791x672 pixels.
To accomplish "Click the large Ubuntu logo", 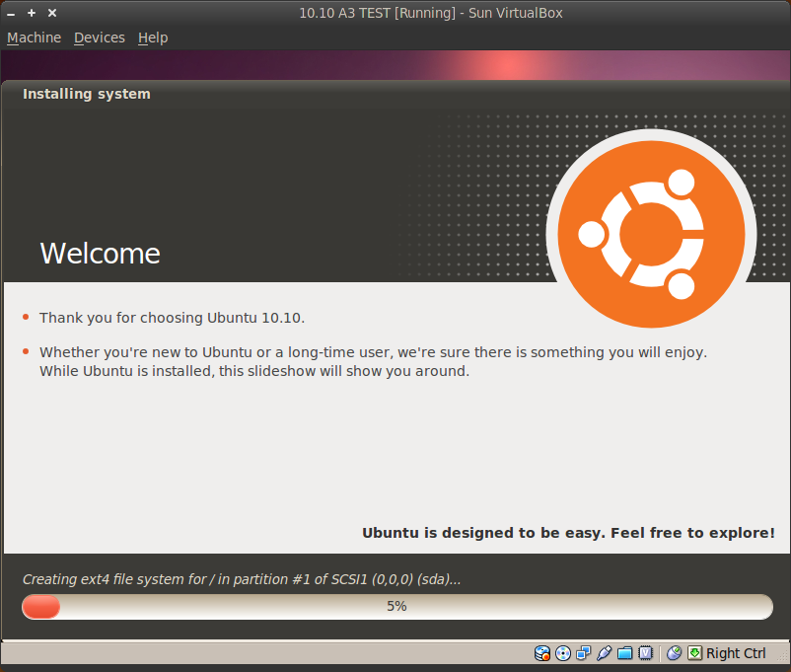I will pyautogui.click(x=651, y=234).
